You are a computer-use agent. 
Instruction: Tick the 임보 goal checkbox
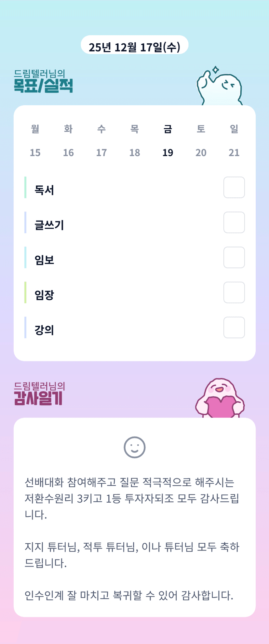[x=234, y=257]
